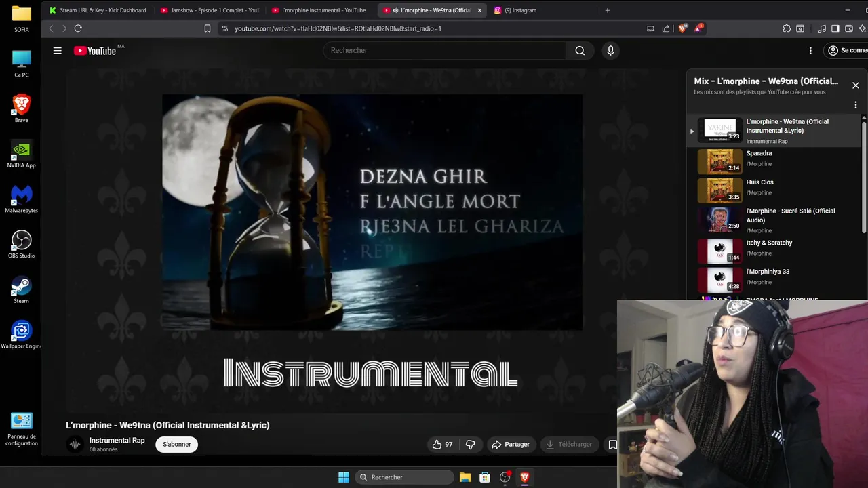Start voice search with the microphone
The width and height of the screenshot is (868, 488).
[610, 50]
